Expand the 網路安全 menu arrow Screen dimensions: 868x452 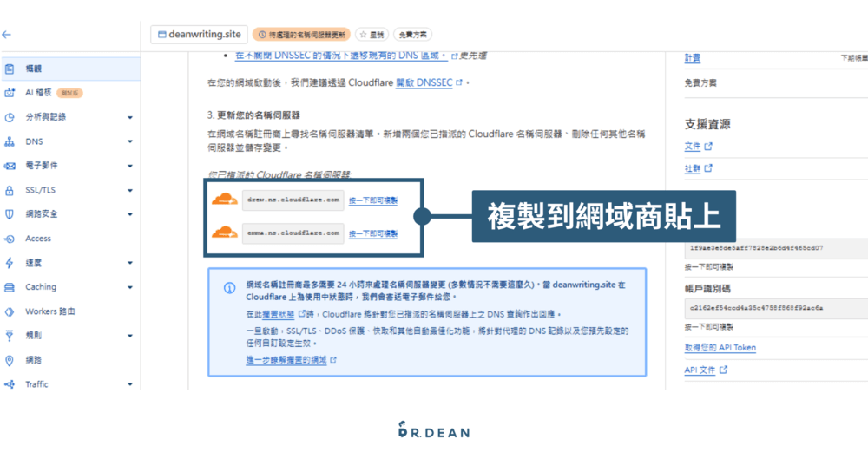pyautogui.click(x=130, y=214)
